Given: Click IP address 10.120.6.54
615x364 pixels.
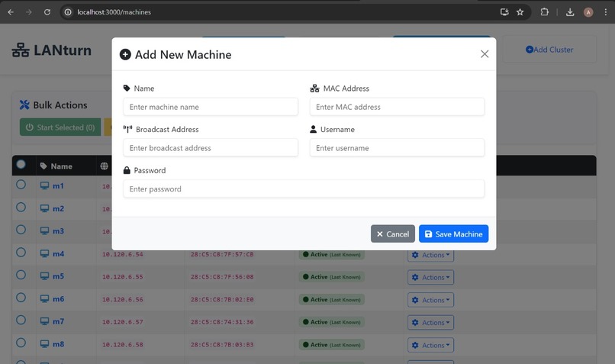Looking at the screenshot, I should pos(123,254).
